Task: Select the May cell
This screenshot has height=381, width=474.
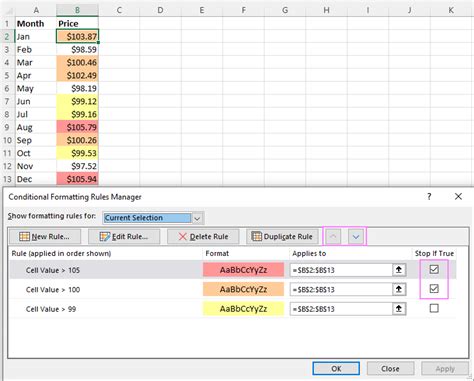Action: pyautogui.click(x=36, y=88)
